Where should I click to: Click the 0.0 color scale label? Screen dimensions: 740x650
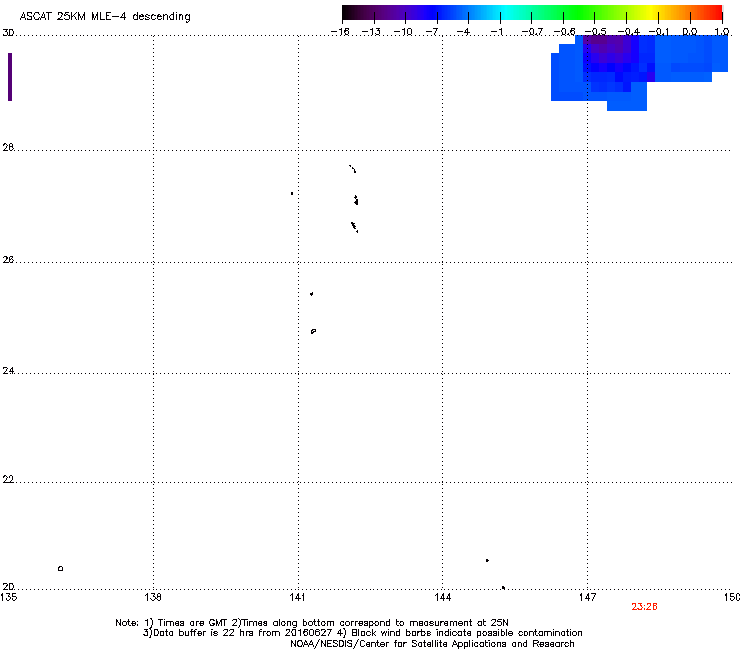690,32
